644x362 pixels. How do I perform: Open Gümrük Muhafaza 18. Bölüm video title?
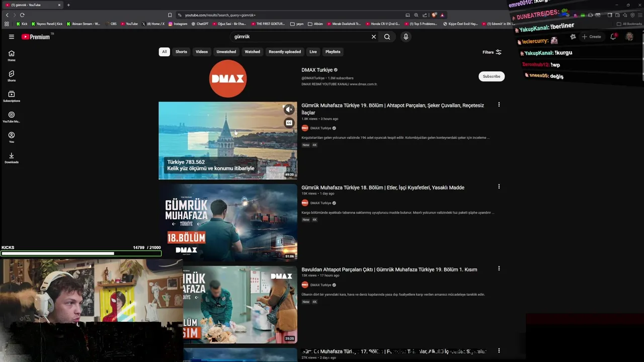(x=383, y=188)
